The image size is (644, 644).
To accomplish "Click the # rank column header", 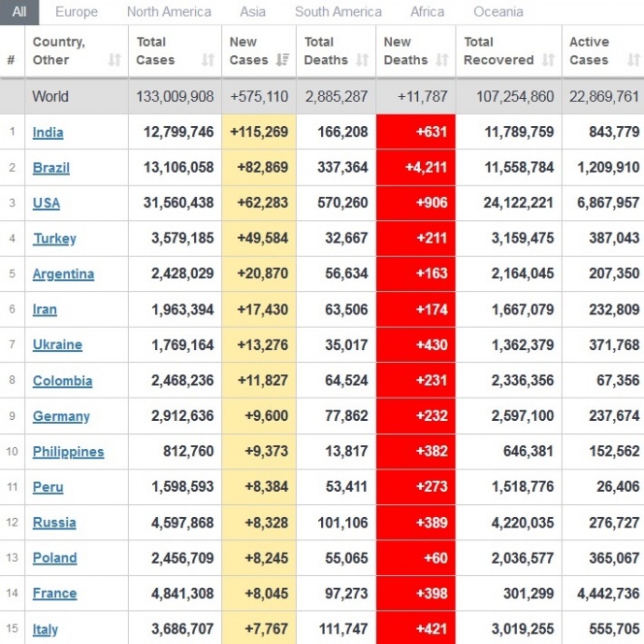I will coord(11,60).
